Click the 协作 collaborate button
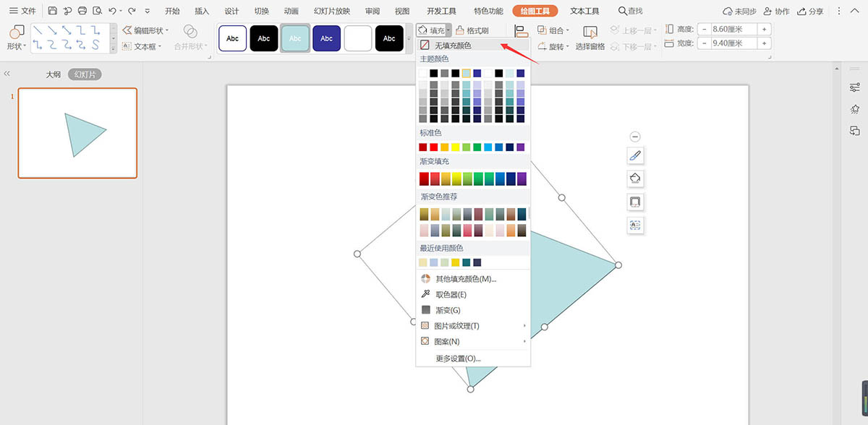868x425 pixels. (x=776, y=12)
